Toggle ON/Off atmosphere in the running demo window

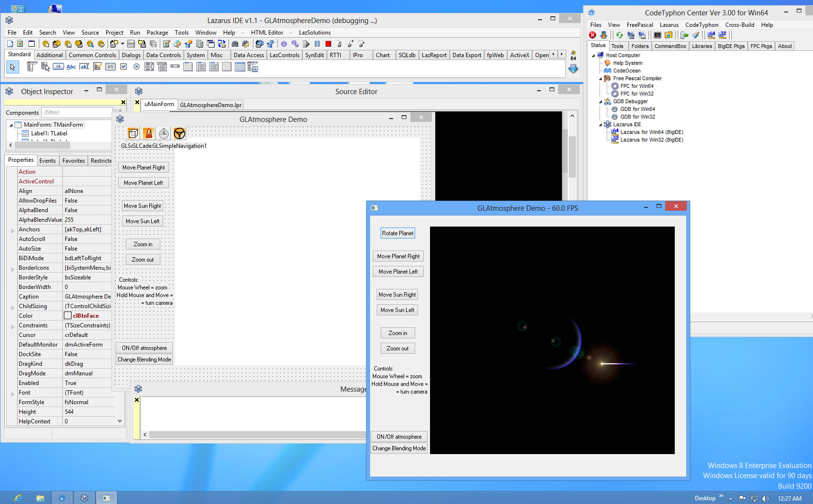[399, 437]
